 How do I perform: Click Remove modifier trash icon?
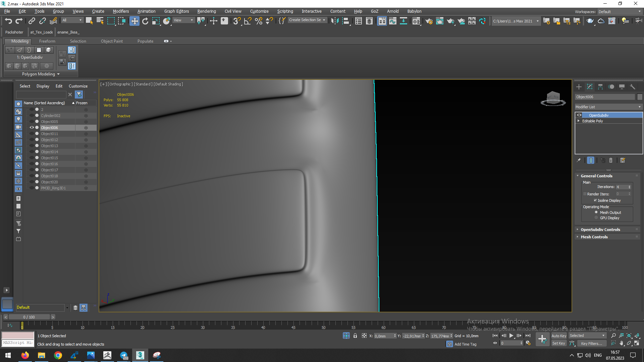[x=611, y=161]
